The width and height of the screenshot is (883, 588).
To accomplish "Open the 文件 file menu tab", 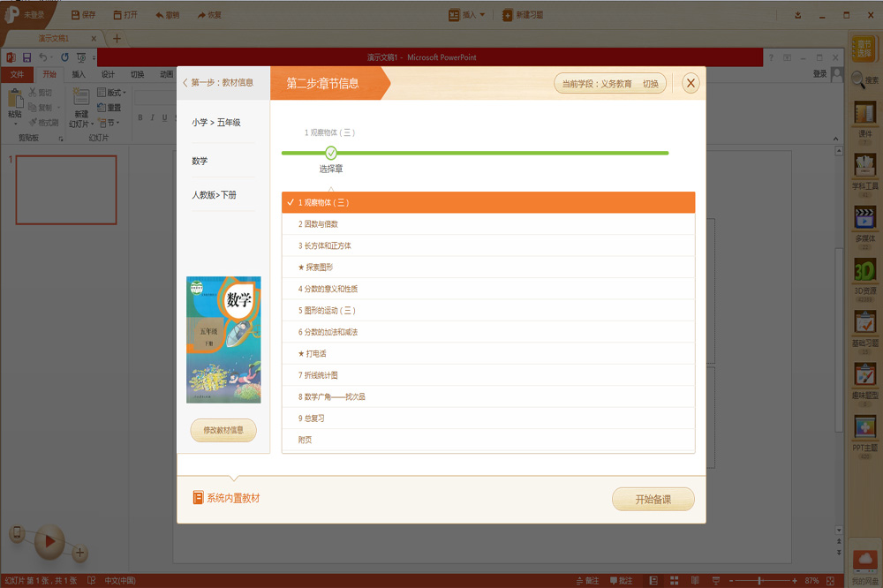I will (x=17, y=74).
